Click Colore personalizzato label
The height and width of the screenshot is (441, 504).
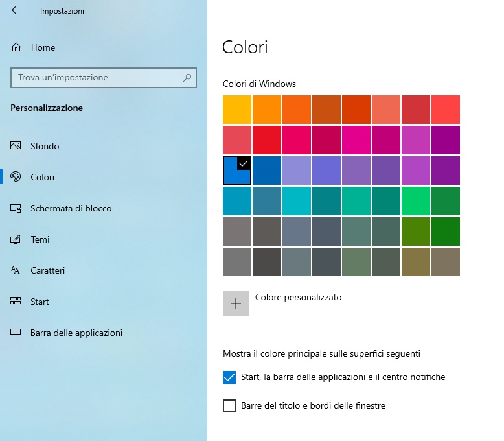click(x=298, y=297)
